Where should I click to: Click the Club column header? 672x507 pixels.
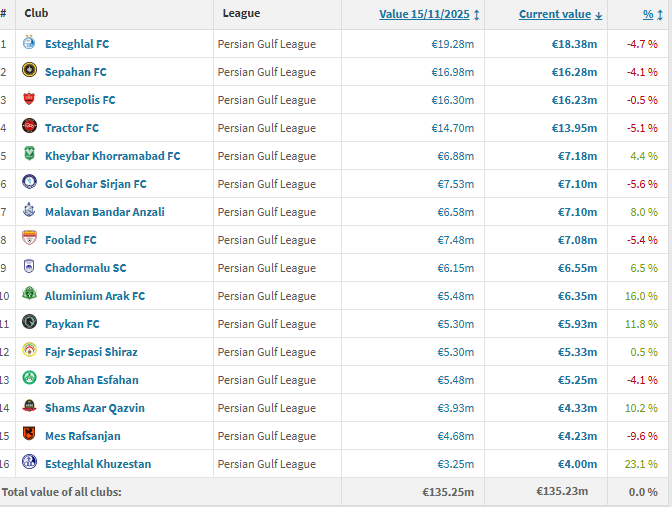coord(36,14)
